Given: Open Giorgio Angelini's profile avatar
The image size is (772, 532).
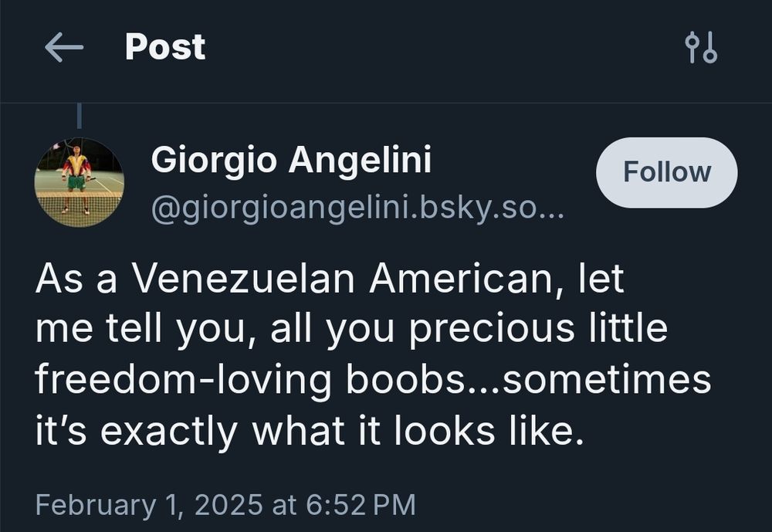Looking at the screenshot, I should [x=79, y=183].
